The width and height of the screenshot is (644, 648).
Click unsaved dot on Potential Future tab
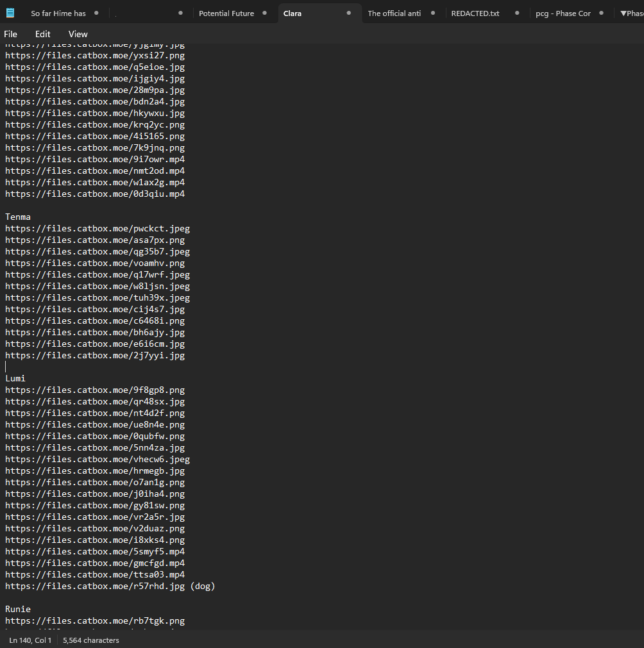click(x=264, y=13)
